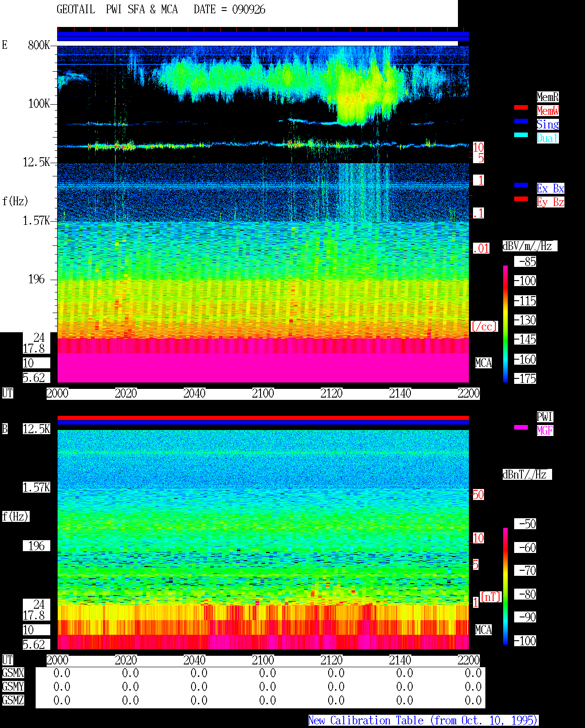Click the New Calibration Table link
This screenshot has height=728, width=585.
(x=423, y=720)
